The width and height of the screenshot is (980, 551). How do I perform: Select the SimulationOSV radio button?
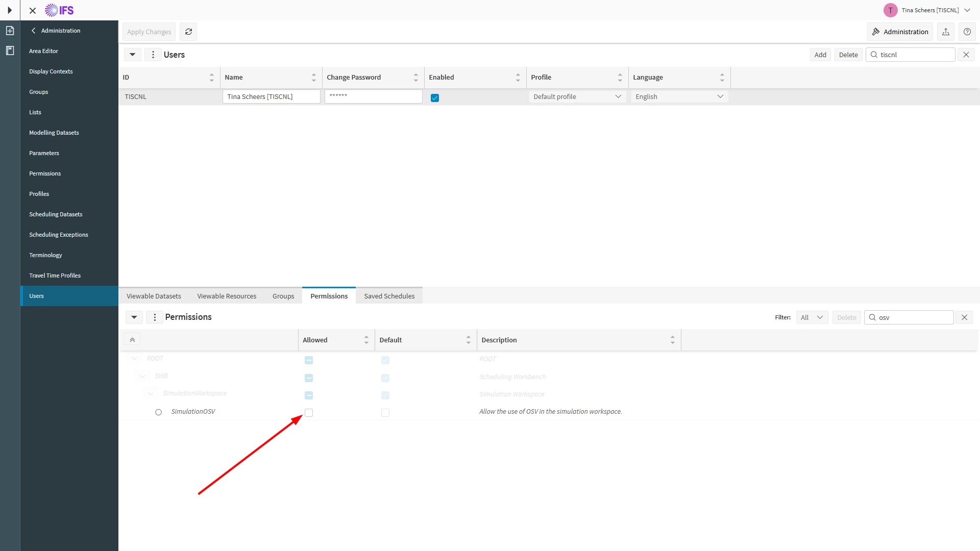click(x=159, y=412)
